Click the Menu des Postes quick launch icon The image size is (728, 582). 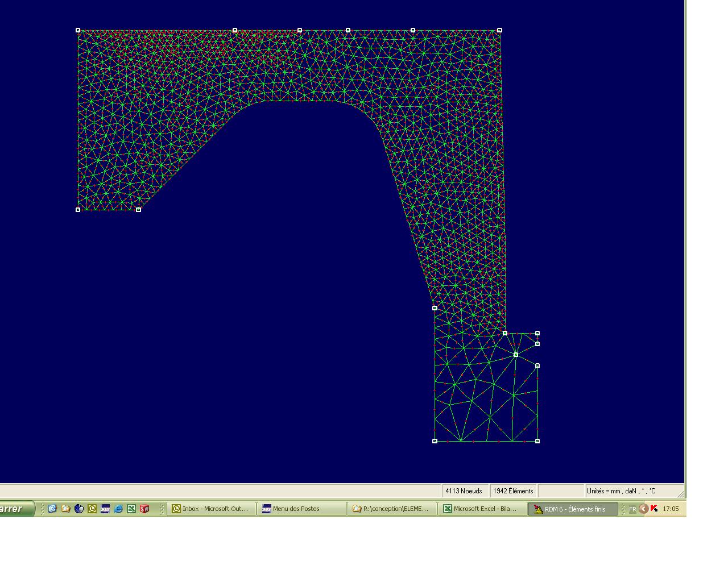[106, 509]
